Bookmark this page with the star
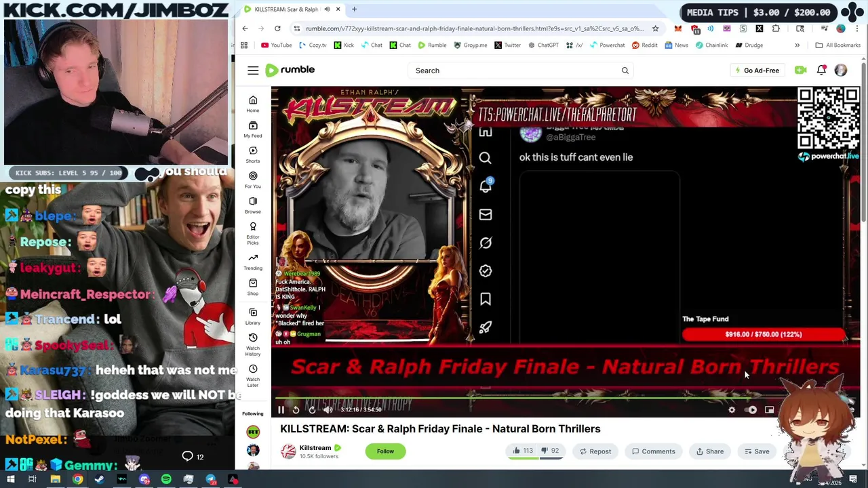Screen dimensions: 868x488 click(x=655, y=28)
